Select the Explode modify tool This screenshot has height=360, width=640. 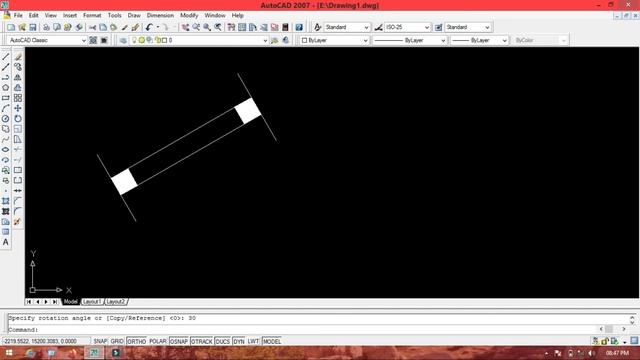(18, 222)
